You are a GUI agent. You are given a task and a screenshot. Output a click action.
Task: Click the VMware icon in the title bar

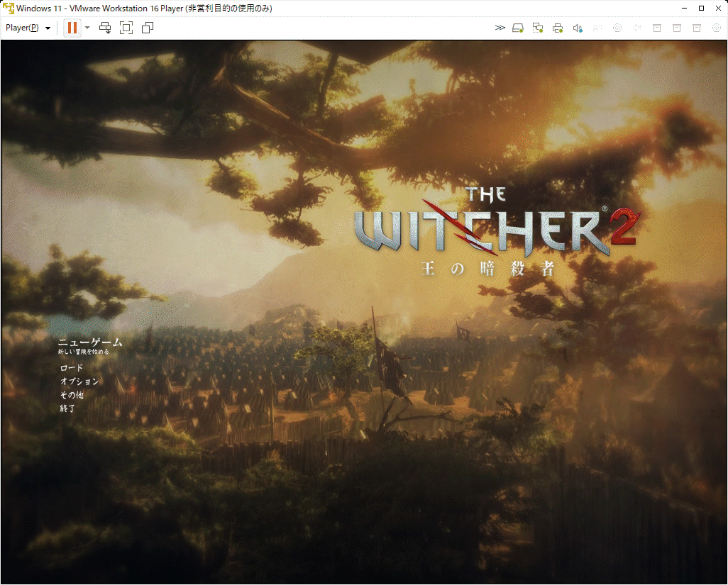coord(9,9)
